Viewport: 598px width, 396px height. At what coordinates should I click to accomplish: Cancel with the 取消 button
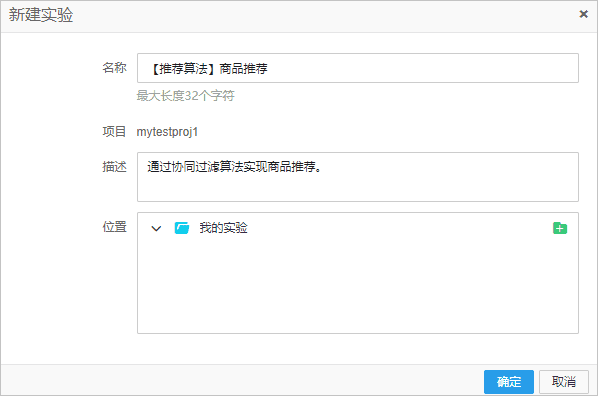[x=564, y=382]
